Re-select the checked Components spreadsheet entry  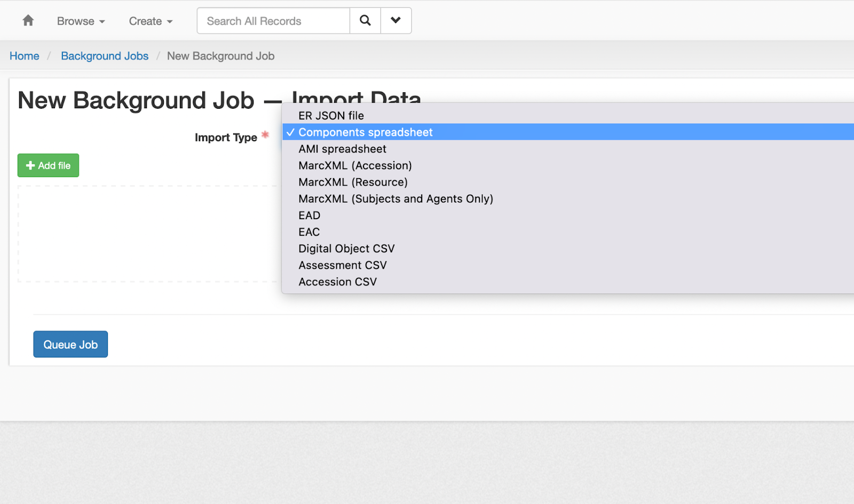coord(365,132)
